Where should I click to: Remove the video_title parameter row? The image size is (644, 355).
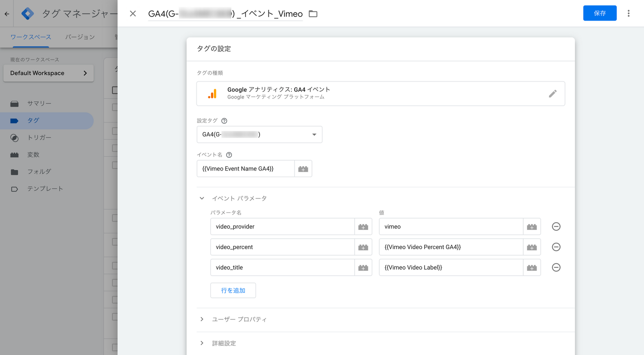[x=556, y=267]
